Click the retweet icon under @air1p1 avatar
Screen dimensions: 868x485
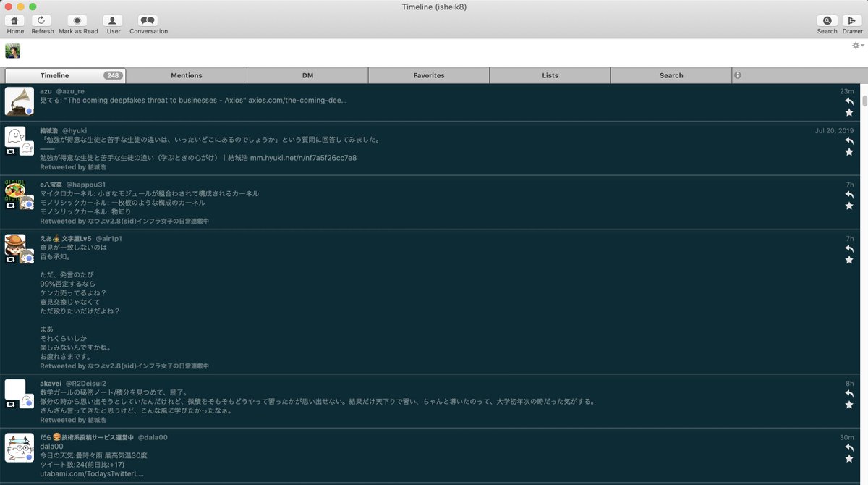pyautogui.click(x=10, y=259)
